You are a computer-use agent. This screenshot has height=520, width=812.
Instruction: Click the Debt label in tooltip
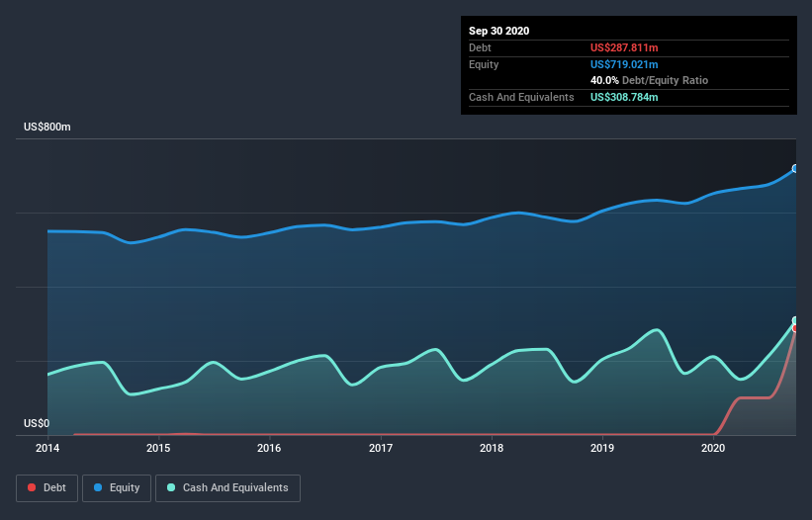coord(480,47)
